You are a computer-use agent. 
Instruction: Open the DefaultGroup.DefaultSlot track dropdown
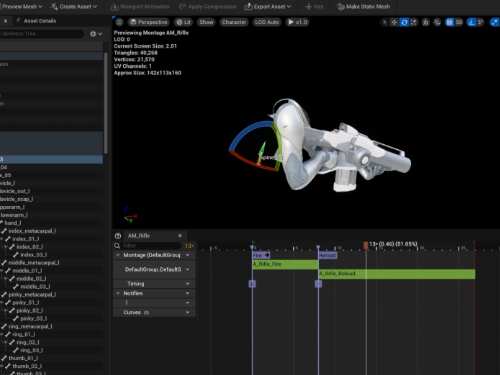click(x=188, y=269)
